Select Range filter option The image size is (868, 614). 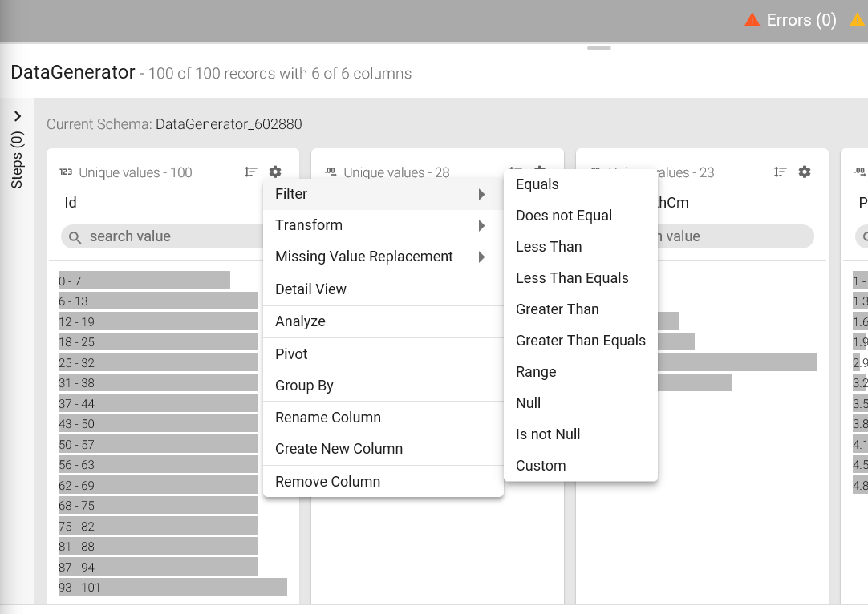click(x=536, y=372)
